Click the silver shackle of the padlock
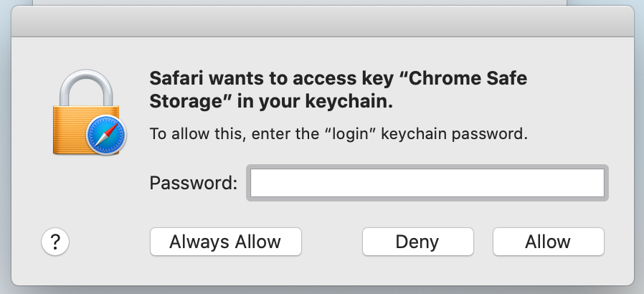The height and width of the screenshot is (294, 644). 86,87
